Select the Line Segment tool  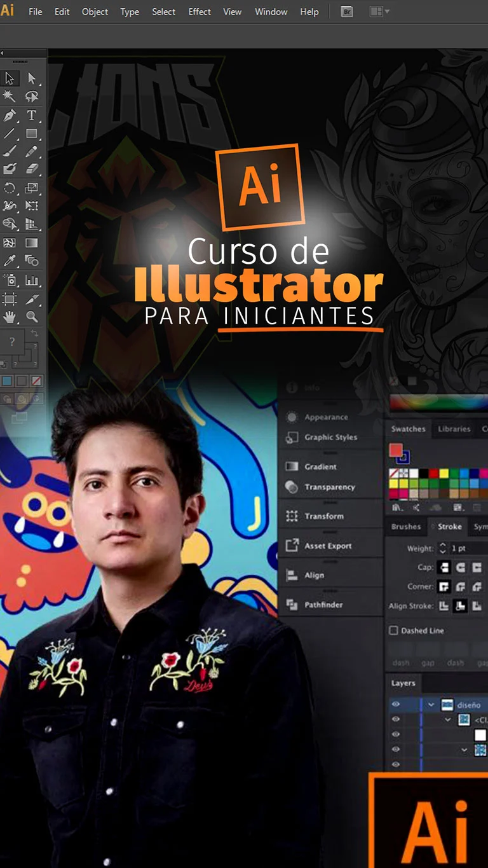coord(10,134)
